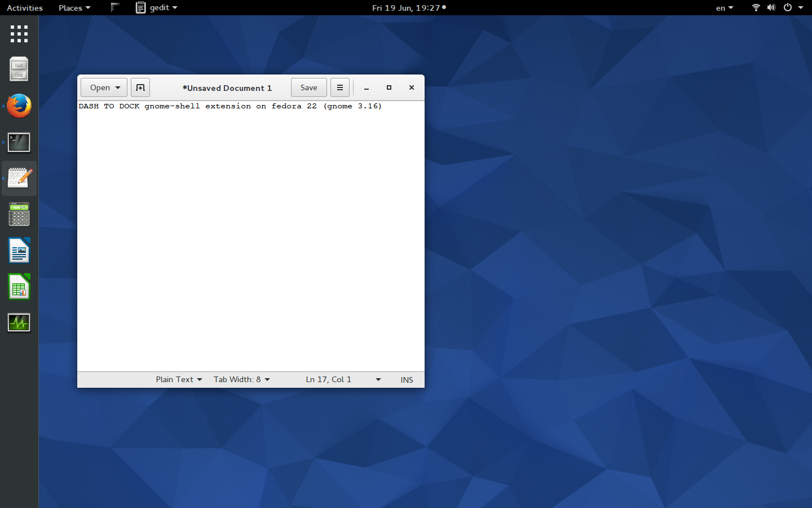
Task: Click the power icon in top bar
Action: click(x=788, y=8)
